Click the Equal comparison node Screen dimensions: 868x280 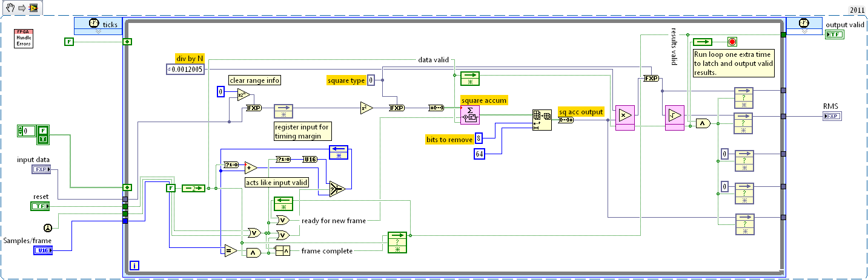pos(230,250)
